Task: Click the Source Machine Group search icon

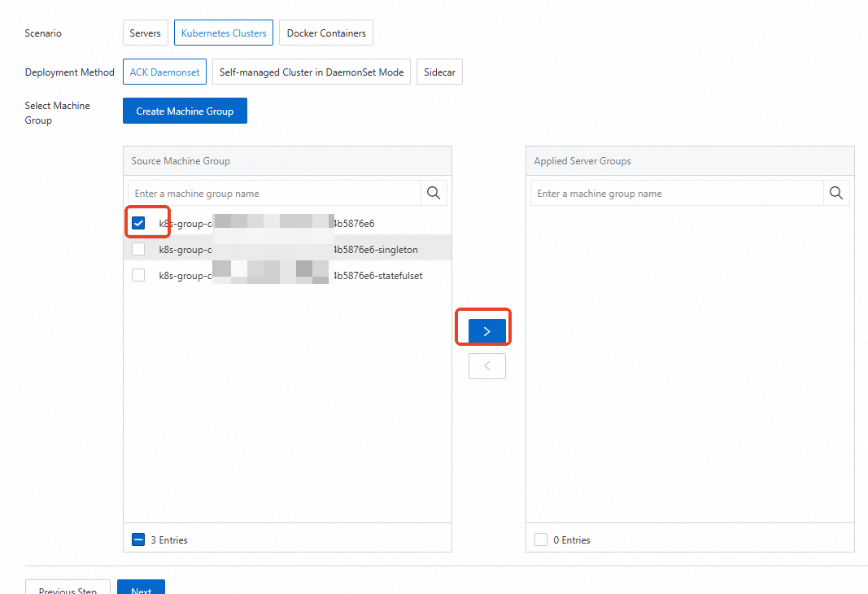Action: click(434, 193)
